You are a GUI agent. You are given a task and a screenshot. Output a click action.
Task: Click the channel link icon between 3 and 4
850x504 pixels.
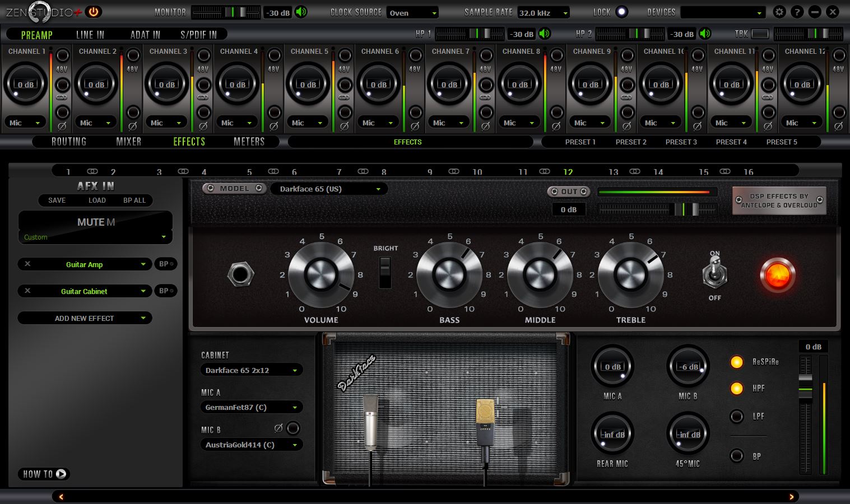[x=183, y=171]
